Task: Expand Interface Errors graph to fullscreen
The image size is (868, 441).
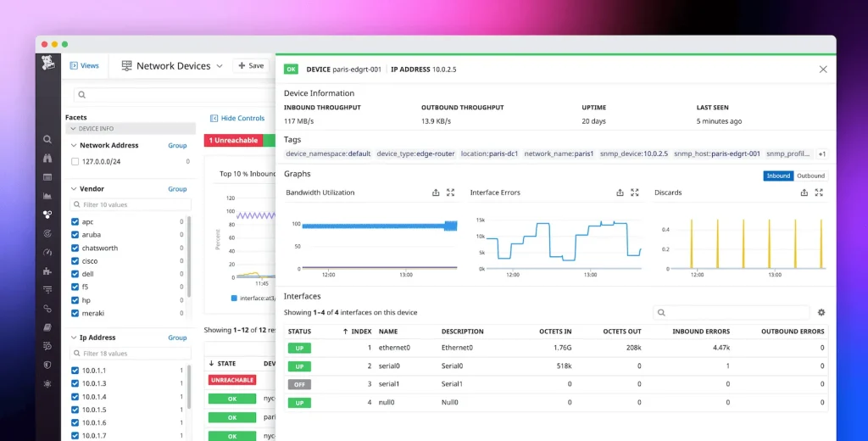Action: [635, 193]
